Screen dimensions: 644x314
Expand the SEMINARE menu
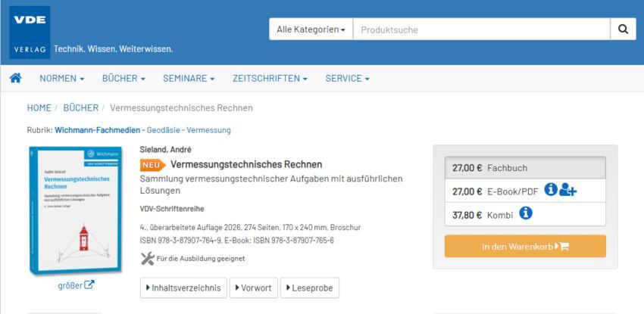pos(189,78)
